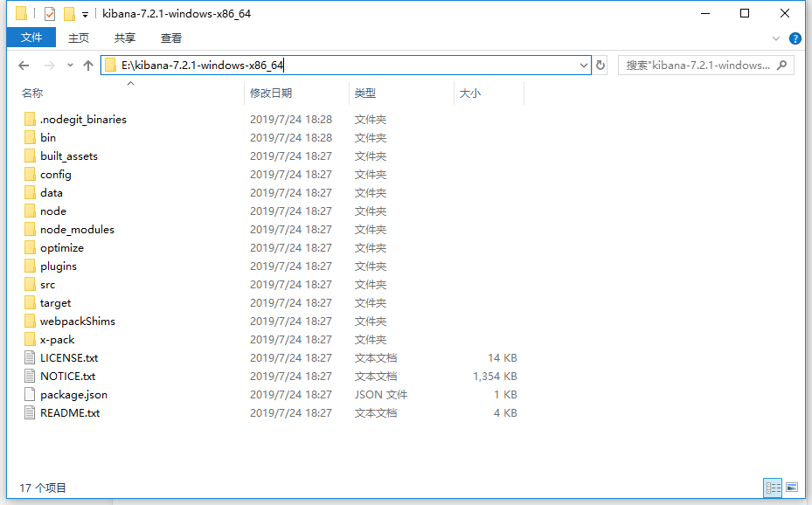Go up one folder level
Viewport: 812px width, 505px height.
pyautogui.click(x=88, y=66)
